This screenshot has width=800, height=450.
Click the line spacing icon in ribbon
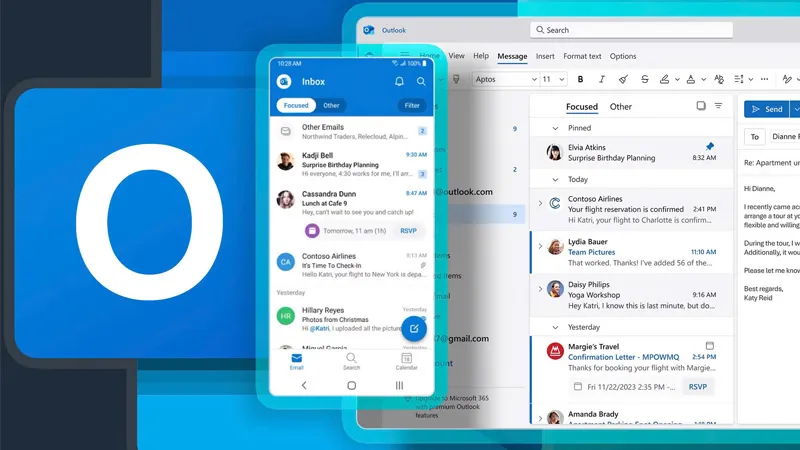tap(739, 79)
